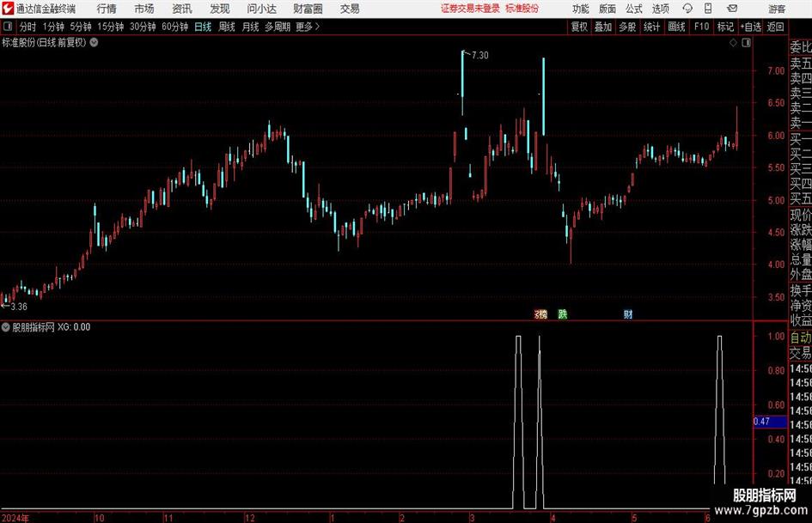Click the diamond icon above chart

click(733, 43)
